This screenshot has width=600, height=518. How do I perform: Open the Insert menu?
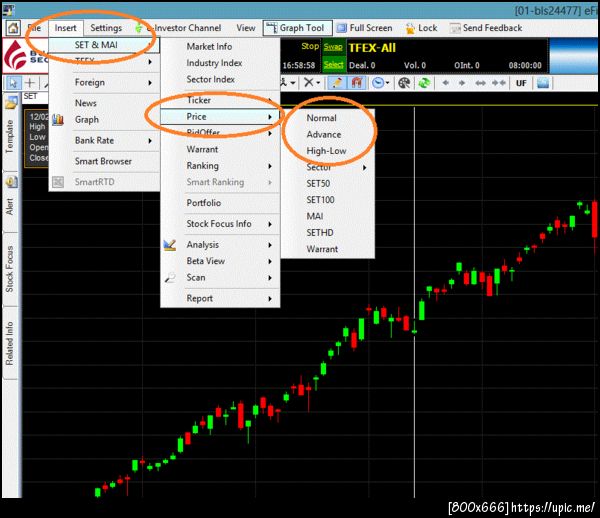click(x=65, y=28)
